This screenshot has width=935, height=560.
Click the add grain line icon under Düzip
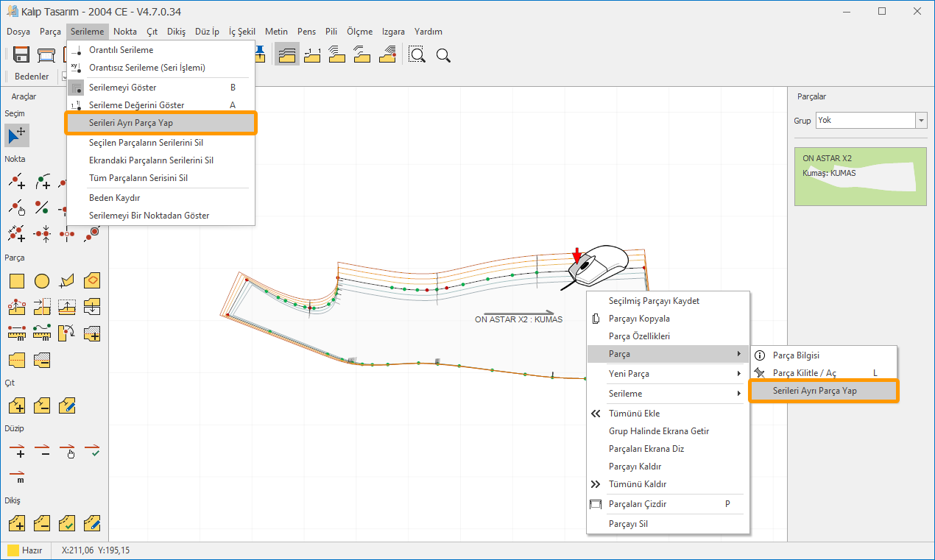pyautogui.click(x=17, y=450)
